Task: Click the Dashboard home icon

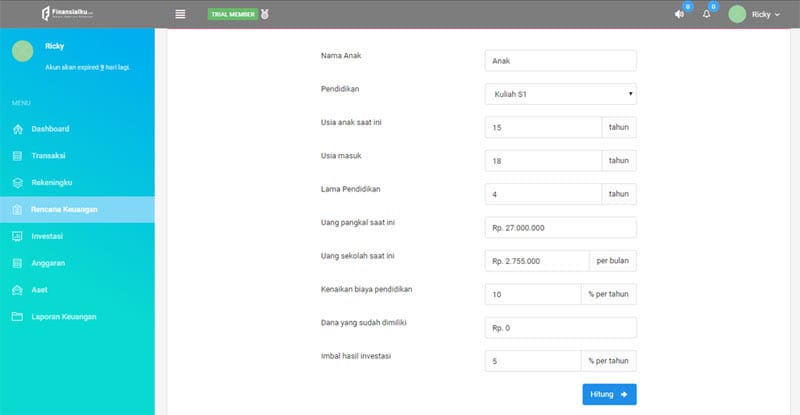Action: point(17,129)
